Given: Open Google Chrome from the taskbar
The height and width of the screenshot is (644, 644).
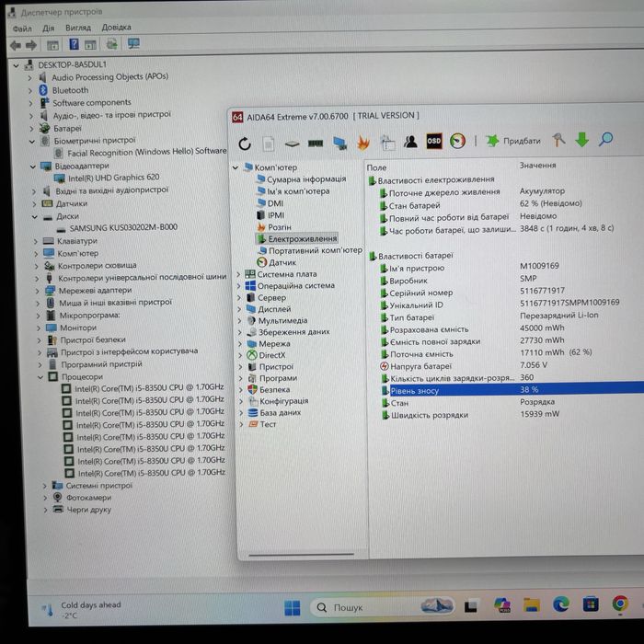Looking at the screenshot, I should click(x=620, y=604).
